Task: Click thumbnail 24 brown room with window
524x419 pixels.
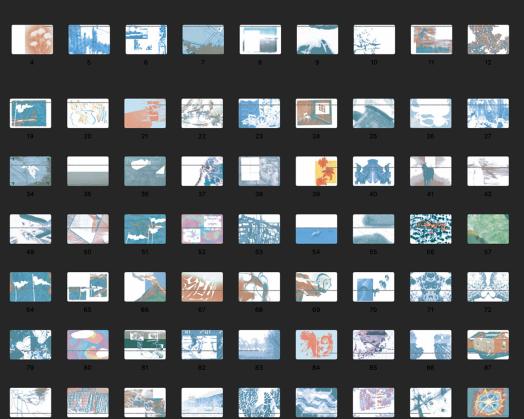Action: pos(316,113)
